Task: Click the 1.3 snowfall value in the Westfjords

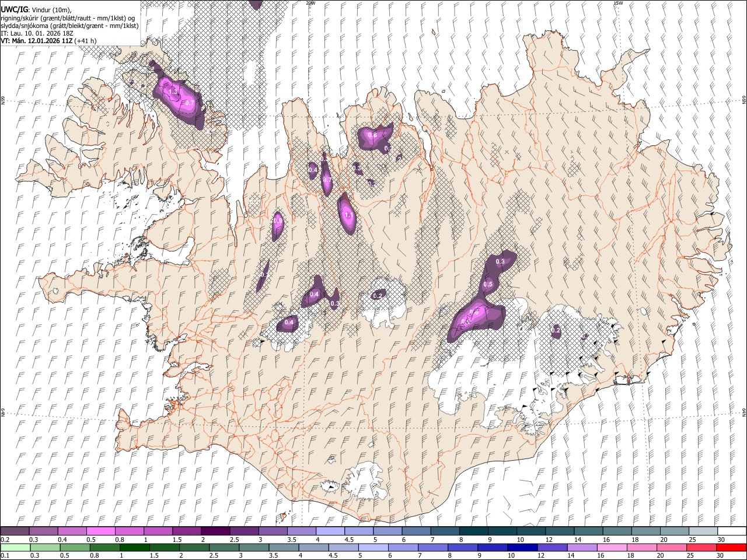Action: point(173,92)
